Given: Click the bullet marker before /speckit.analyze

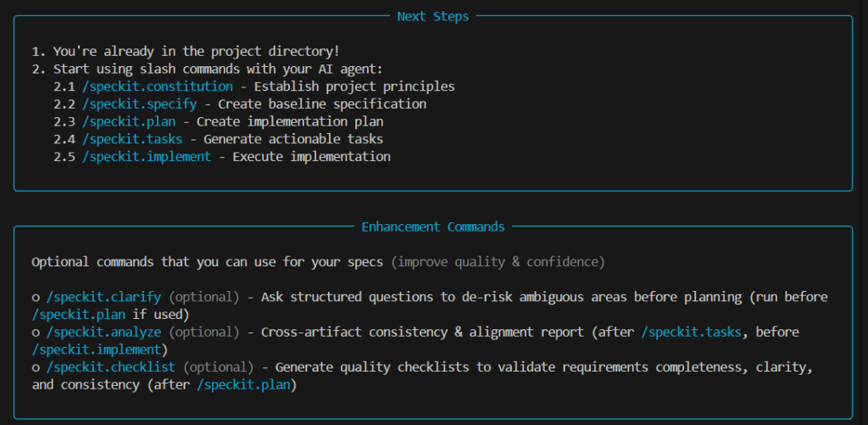Looking at the screenshot, I should 36,332.
